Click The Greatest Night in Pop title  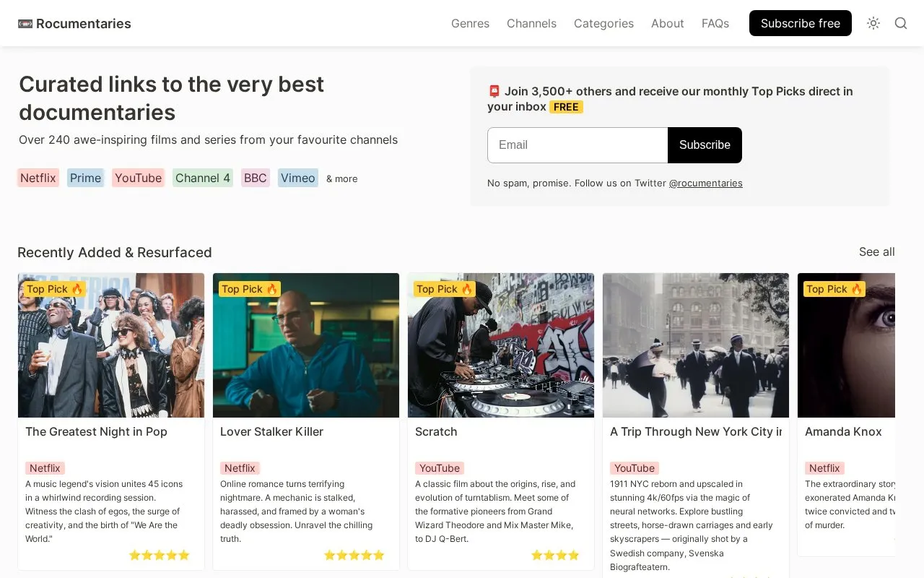click(96, 431)
